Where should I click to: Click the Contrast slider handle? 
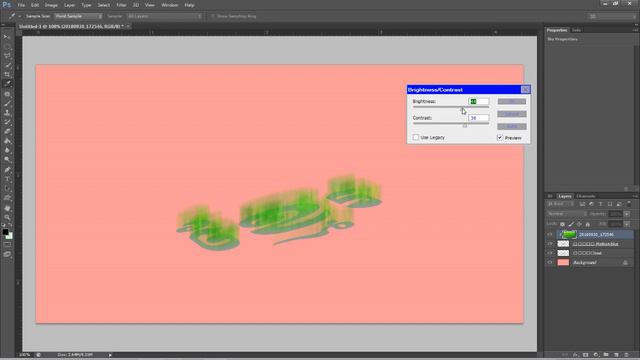[x=464, y=126]
